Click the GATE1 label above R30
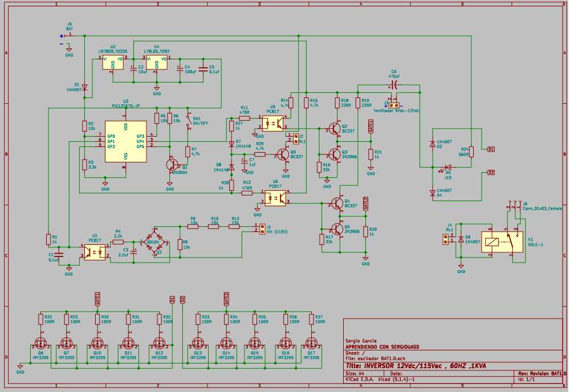Viewport: 570px width, 392px height. coord(97,299)
